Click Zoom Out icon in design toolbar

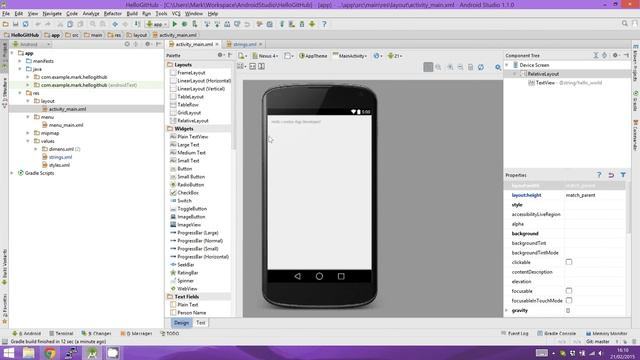click(x=460, y=67)
